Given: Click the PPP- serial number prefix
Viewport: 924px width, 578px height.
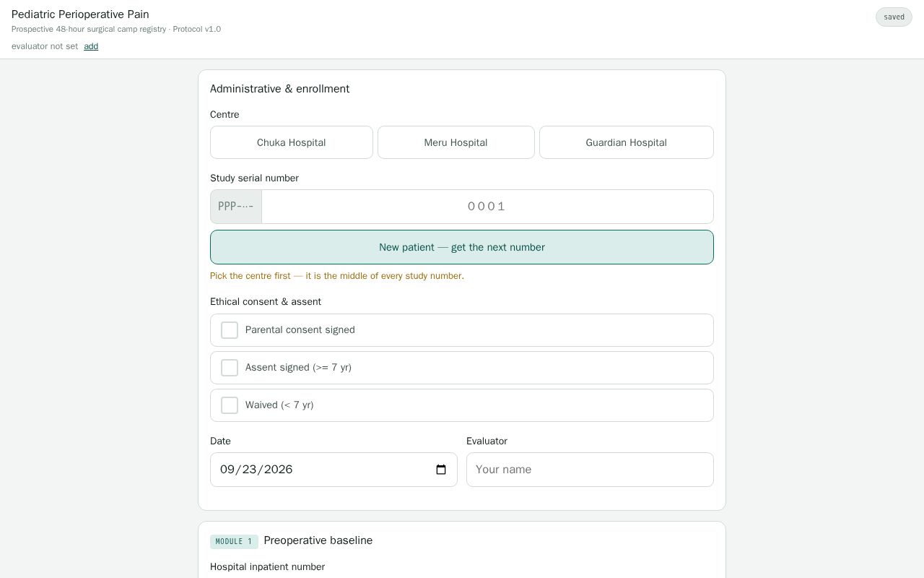Looking at the screenshot, I should pos(236,207).
